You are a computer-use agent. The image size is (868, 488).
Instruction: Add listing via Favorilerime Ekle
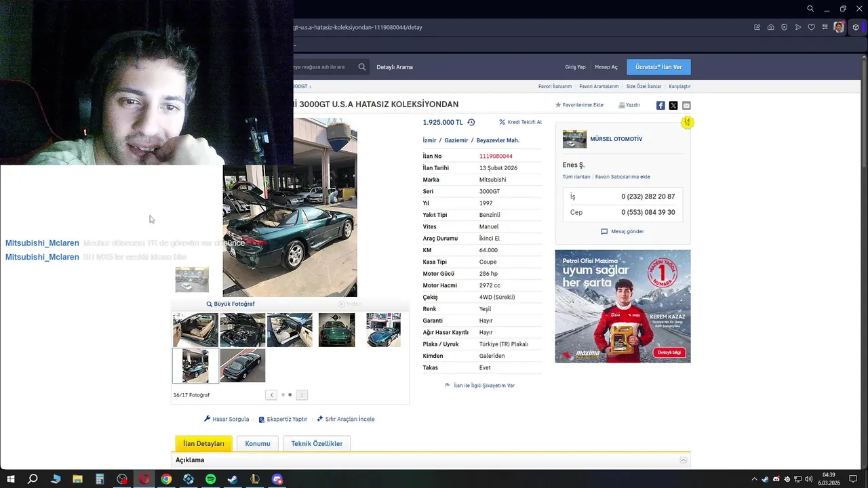click(x=579, y=105)
